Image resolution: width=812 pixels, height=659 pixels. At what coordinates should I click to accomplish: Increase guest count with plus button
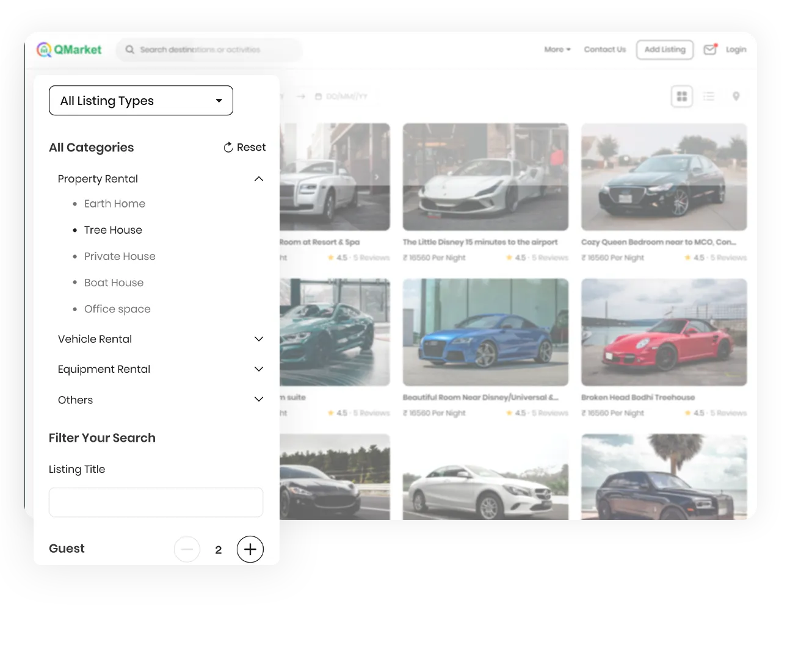[250, 549]
